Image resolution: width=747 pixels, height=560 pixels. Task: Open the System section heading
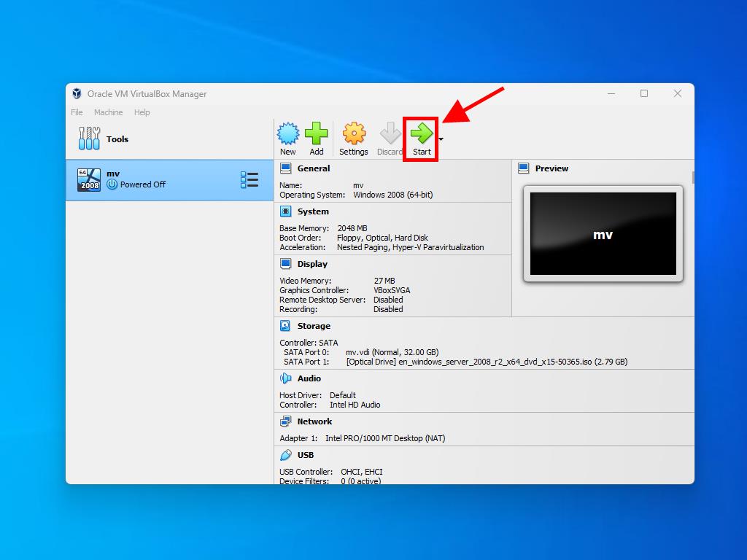pyautogui.click(x=313, y=211)
